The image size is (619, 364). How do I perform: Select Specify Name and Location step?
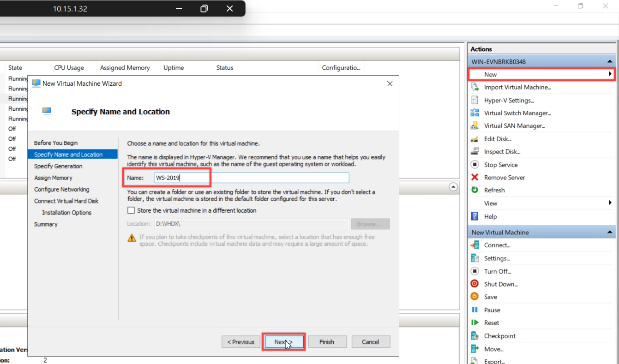[73, 155]
